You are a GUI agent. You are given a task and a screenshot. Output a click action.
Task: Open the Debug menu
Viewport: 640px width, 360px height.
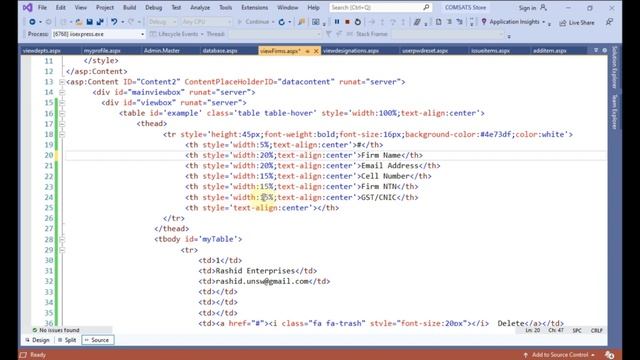153,7
